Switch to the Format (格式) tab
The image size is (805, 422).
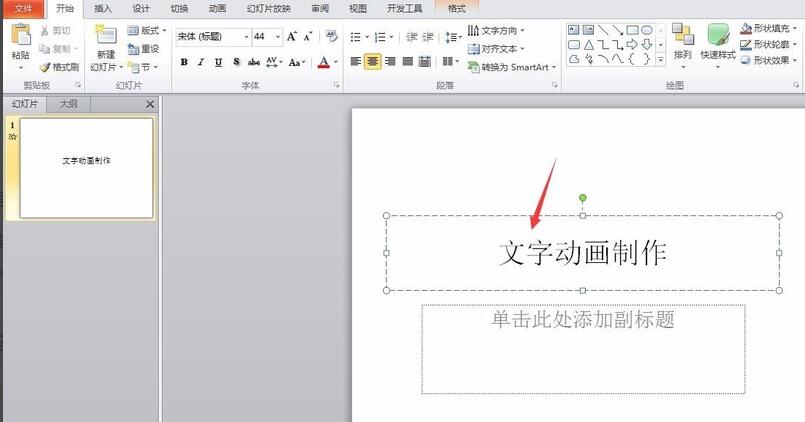456,9
